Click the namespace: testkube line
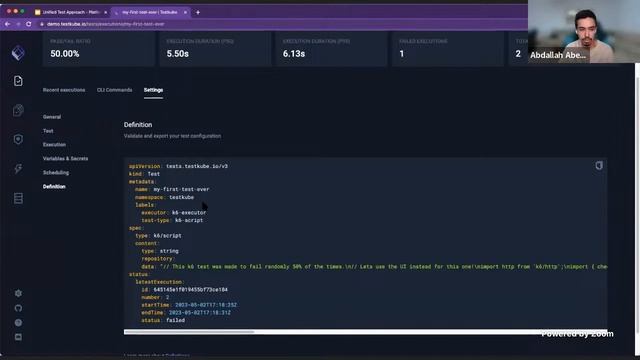The image size is (640, 360). tap(164, 197)
